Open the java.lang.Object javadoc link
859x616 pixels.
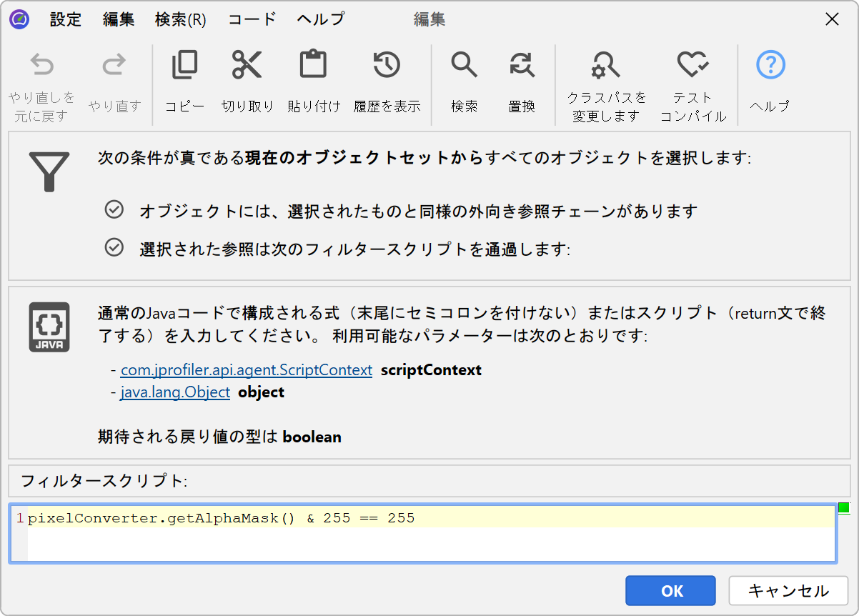point(175,392)
